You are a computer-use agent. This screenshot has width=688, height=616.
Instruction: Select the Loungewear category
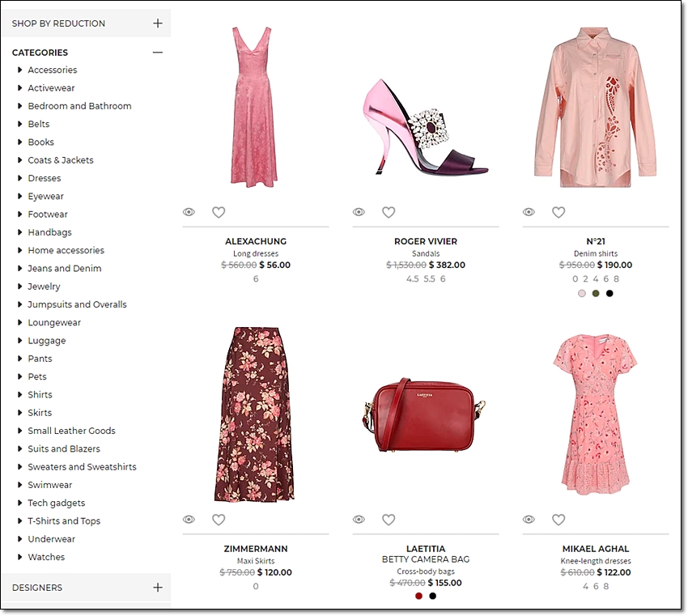coord(54,322)
